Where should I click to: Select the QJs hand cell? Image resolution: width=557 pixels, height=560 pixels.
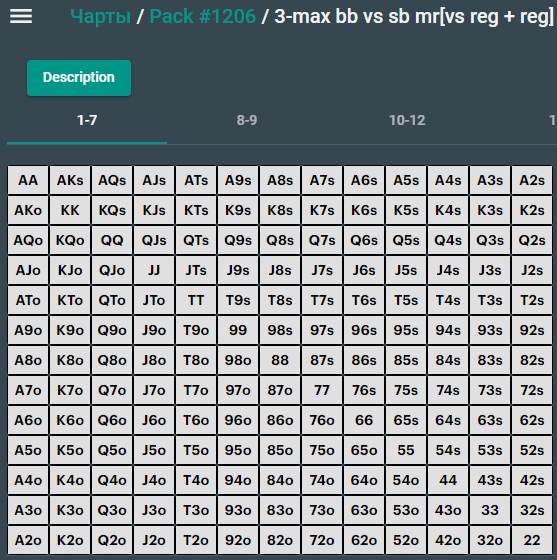click(154, 240)
